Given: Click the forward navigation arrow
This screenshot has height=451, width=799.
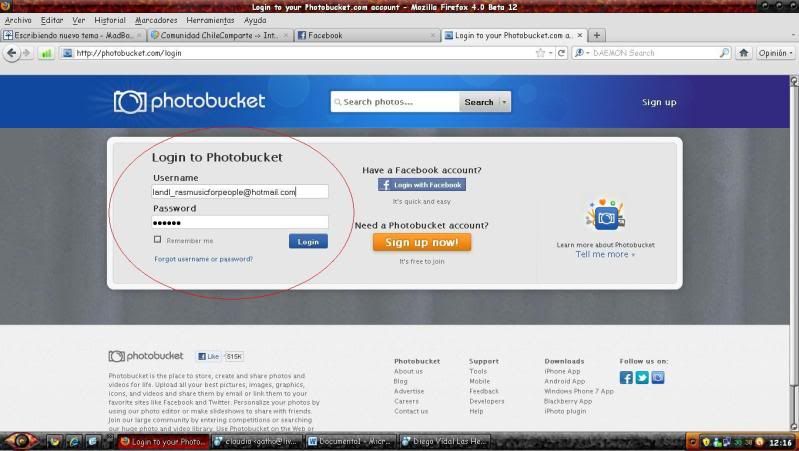Looking at the screenshot, I should point(26,53).
